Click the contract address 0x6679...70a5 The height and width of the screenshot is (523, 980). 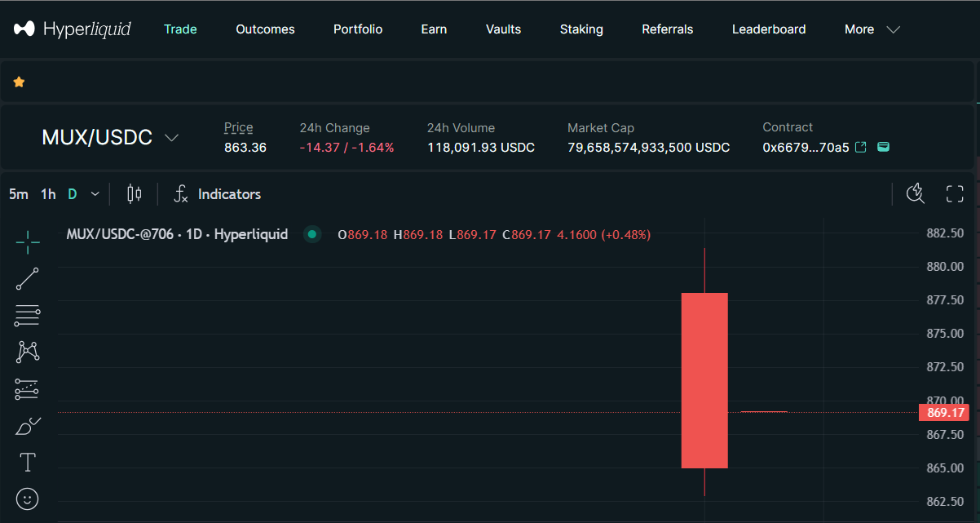point(806,148)
